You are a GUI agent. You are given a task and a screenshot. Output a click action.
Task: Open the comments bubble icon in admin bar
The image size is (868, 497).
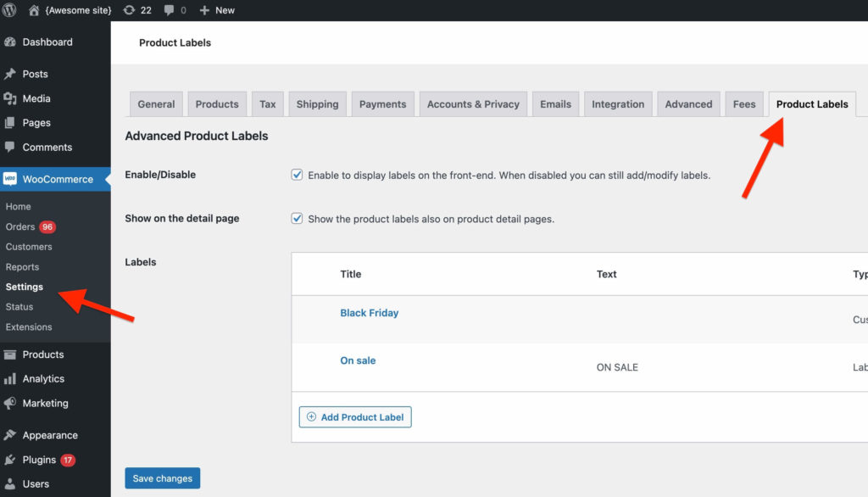click(169, 10)
